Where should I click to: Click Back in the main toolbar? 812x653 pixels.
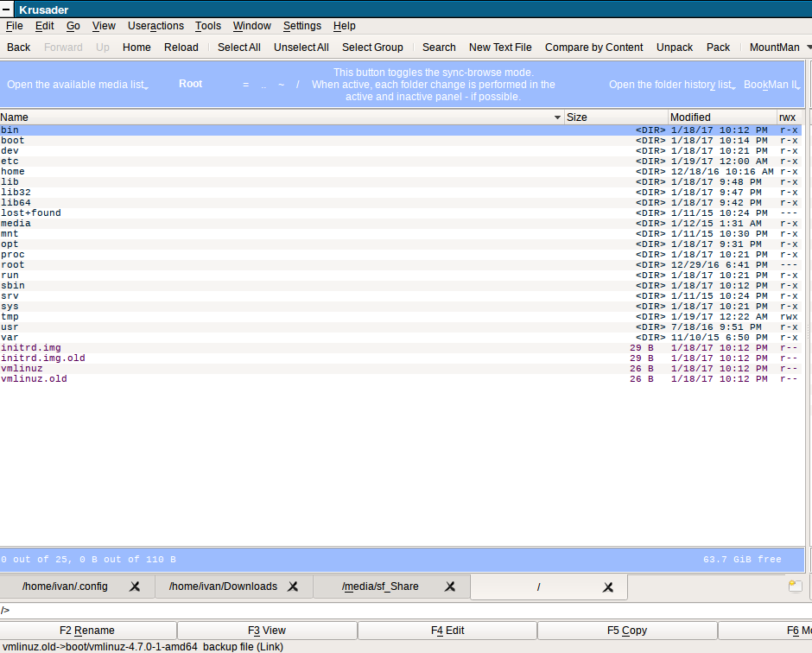point(19,48)
